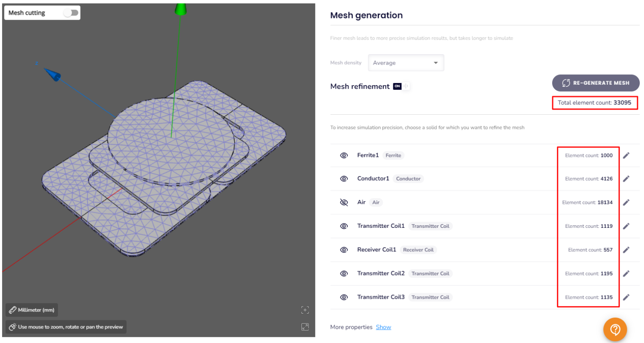Select the edit pencil for Receiver Coil1
Viewport: 644px width, 343px height.
(x=626, y=250)
